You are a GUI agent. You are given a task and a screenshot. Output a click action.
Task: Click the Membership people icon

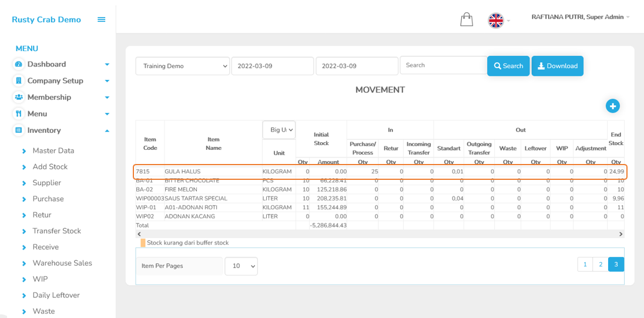coord(19,97)
